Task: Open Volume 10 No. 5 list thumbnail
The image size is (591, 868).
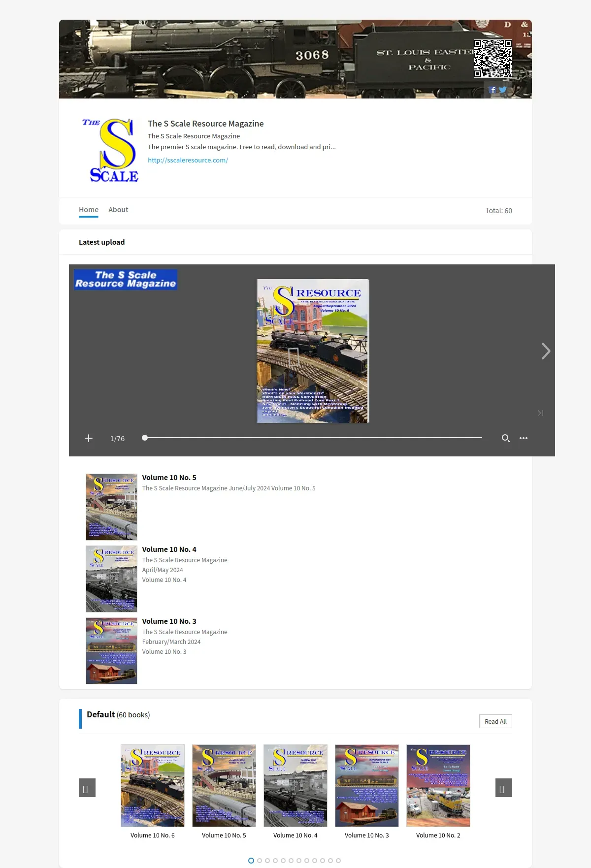Action: point(111,507)
